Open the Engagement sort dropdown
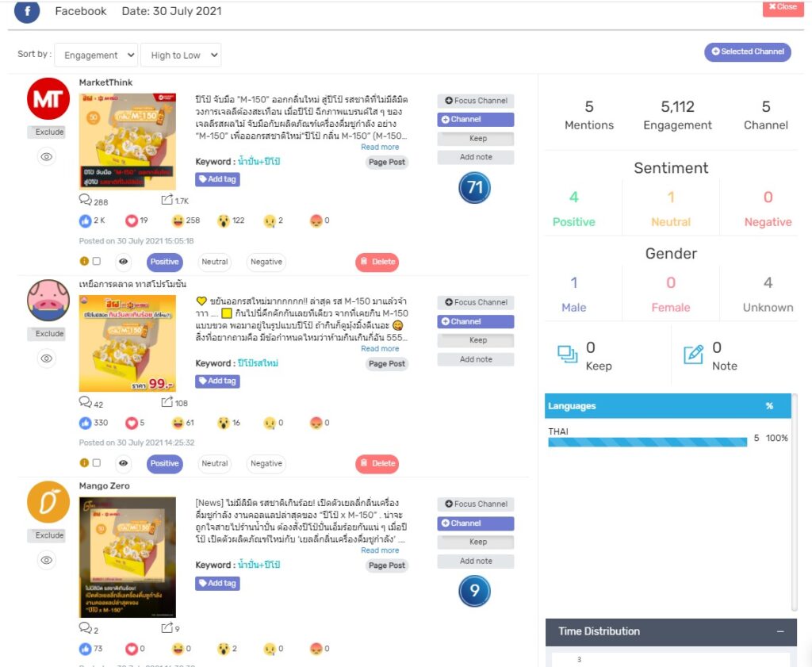The height and width of the screenshot is (667, 812). click(x=96, y=55)
